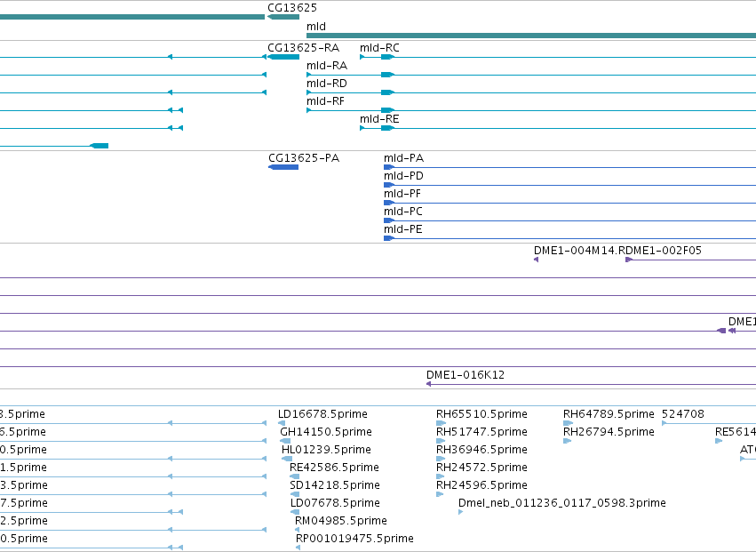Viewport: 756px width, 552px height.
Task: Select the RH64789.5prime EST label
Action: tap(609, 414)
